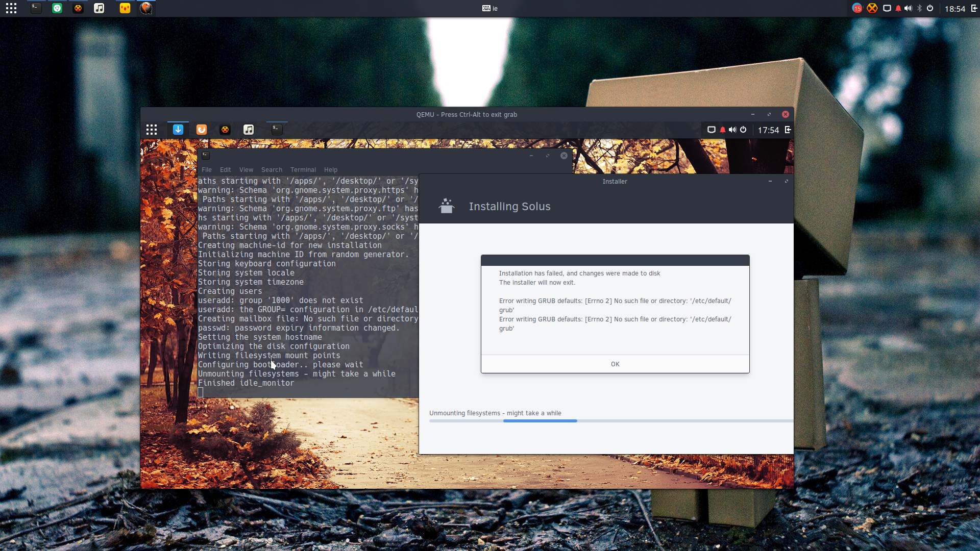Image resolution: width=980 pixels, height=551 pixels.
Task: Click the 'Unmounting filesystems' status text in installer
Action: tap(495, 413)
